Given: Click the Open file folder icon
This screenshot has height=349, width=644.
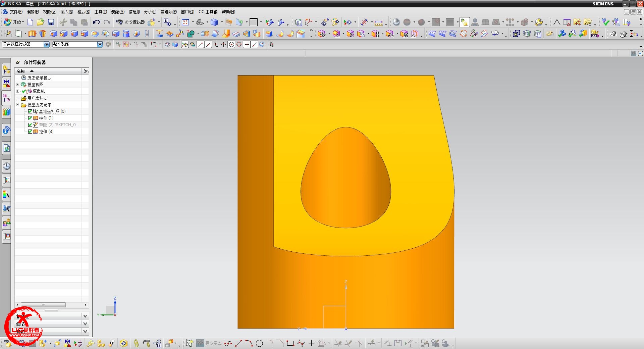Looking at the screenshot, I should [41, 22].
